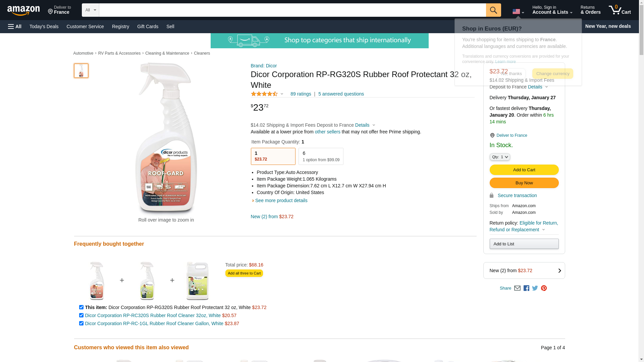Expand the star ratings breakdown arrow
The height and width of the screenshot is (362, 644).
(x=282, y=94)
